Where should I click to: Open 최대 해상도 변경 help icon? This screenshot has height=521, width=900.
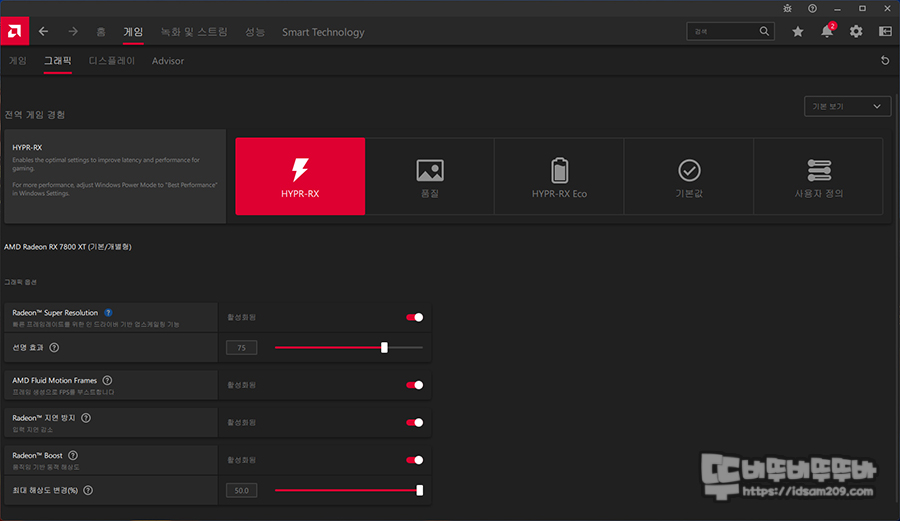[x=88, y=491]
